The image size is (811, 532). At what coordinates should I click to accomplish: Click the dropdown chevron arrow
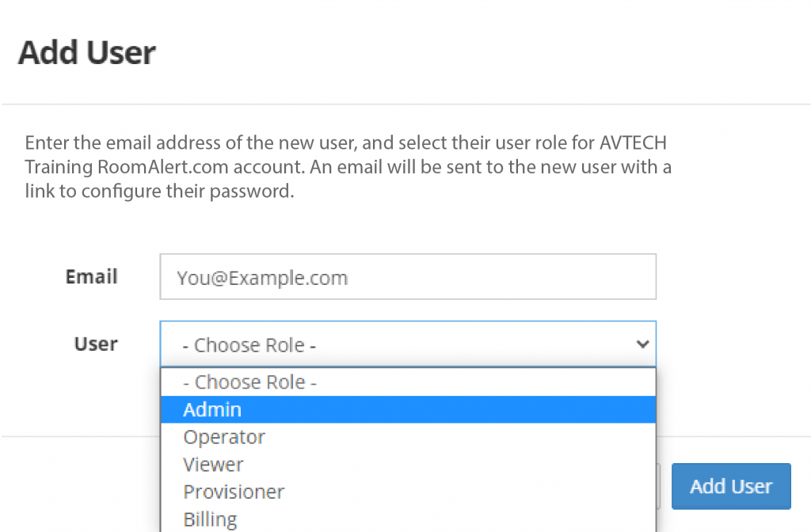643,344
